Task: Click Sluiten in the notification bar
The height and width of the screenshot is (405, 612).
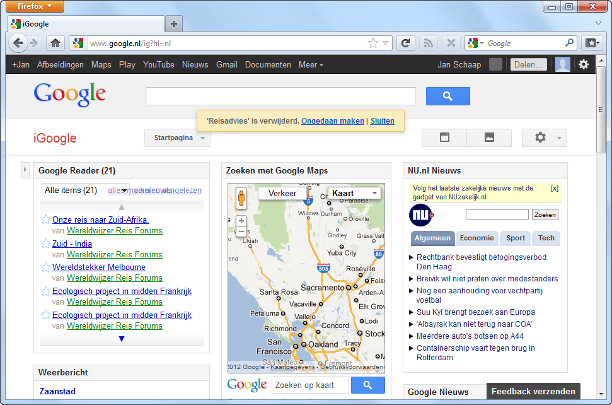Action: [382, 121]
